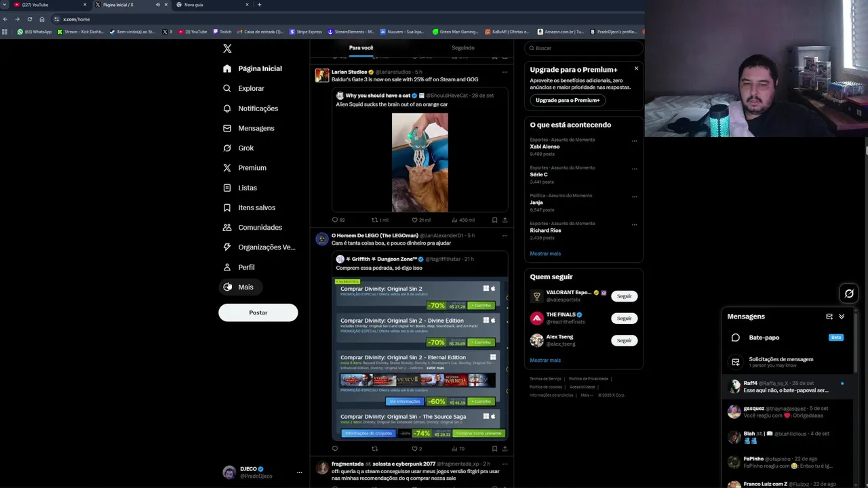Follow Alex Tseng account

click(624, 340)
